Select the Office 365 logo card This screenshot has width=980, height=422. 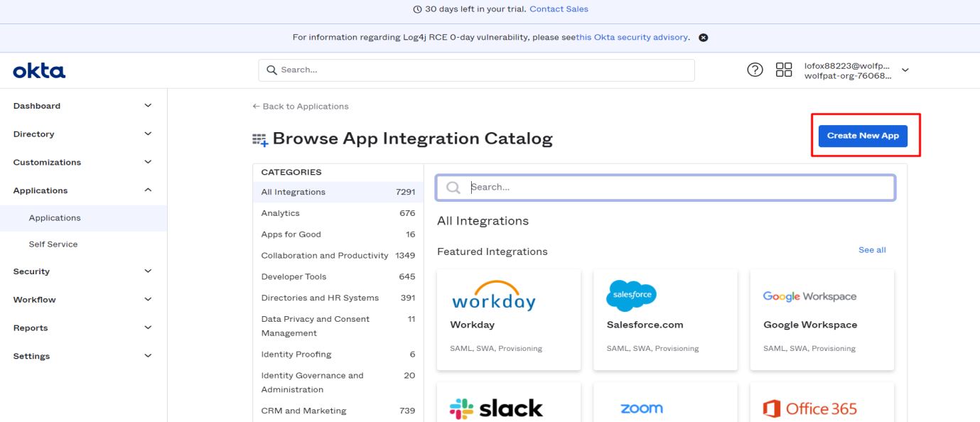[822, 403]
